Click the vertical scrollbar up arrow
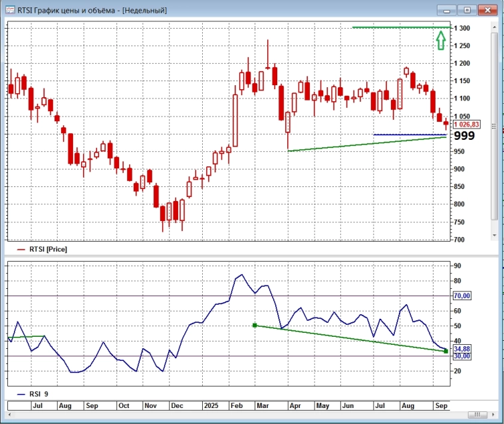This screenshot has height=424, width=504. [494, 26]
